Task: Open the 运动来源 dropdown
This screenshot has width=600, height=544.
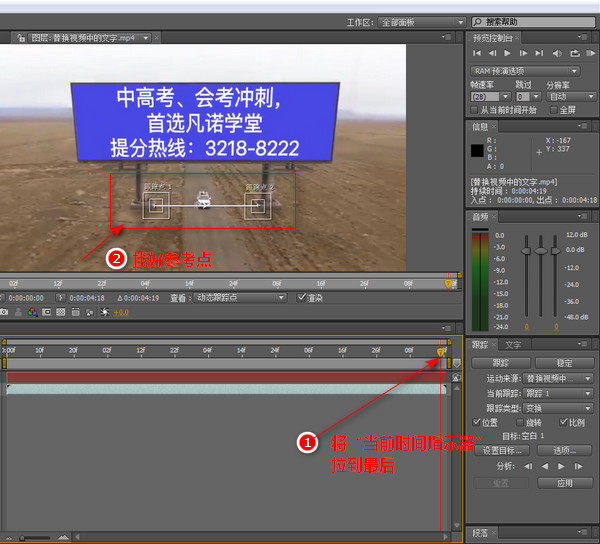Action: [558, 379]
